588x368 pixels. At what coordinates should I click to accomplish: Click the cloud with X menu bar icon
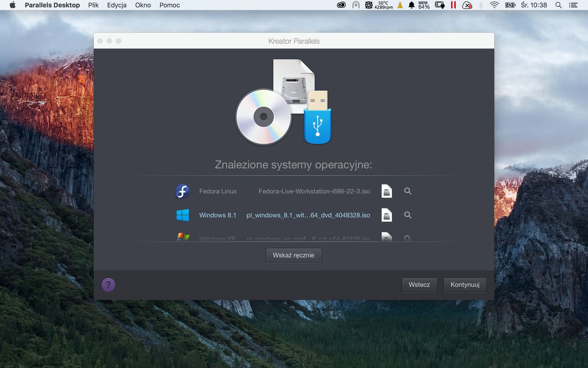click(467, 5)
